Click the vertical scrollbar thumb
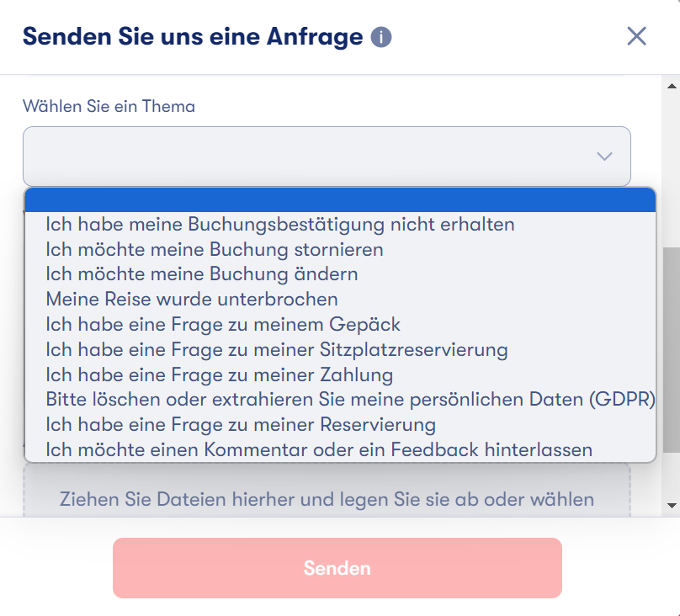This screenshot has height=616, width=680. click(672, 350)
